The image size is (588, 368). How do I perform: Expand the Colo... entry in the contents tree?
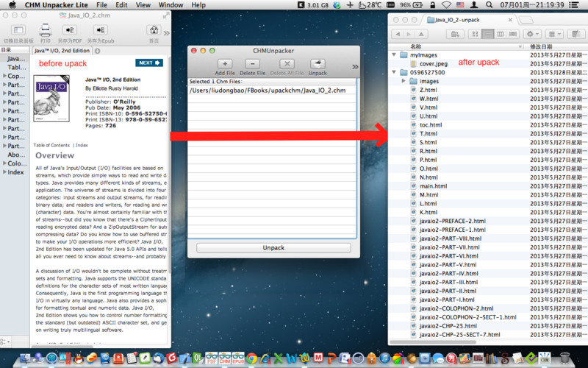4,163
